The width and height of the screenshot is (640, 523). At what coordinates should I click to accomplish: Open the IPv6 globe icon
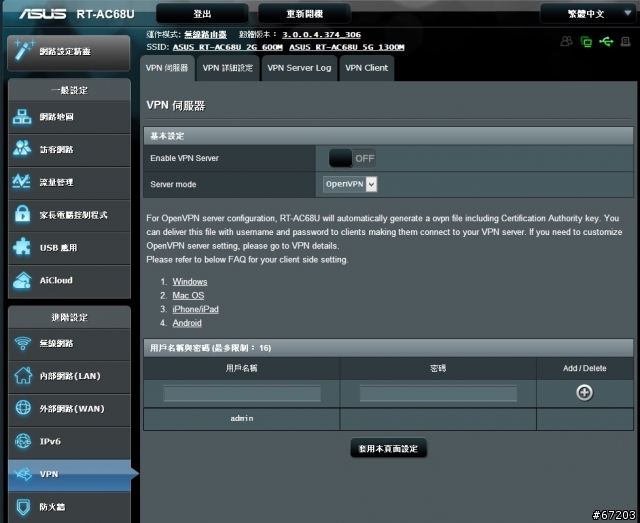pos(23,441)
